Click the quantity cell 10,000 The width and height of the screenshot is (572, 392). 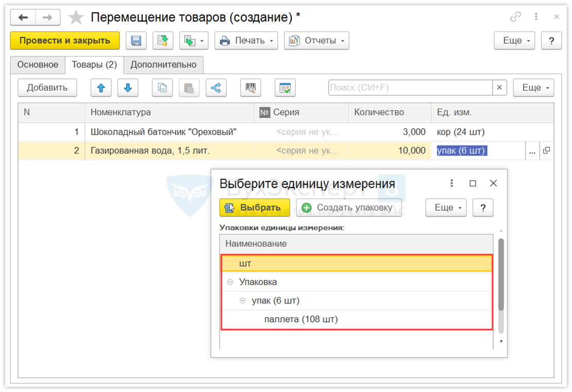(390, 150)
